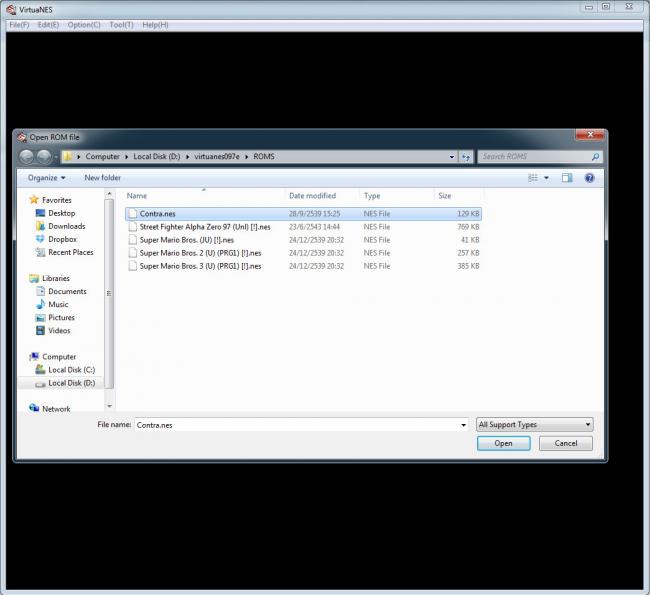Click the Contra.nes file icon
Image resolution: width=650 pixels, height=595 pixels.
tap(133, 214)
